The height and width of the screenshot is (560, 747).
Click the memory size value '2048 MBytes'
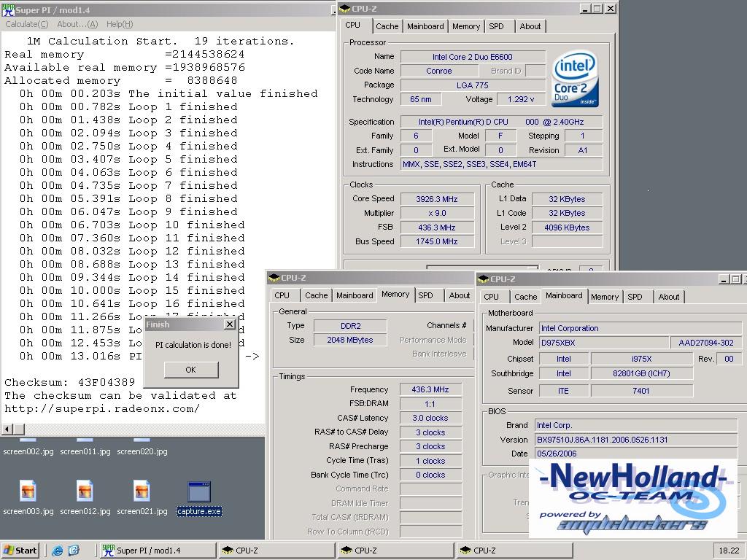[350, 340]
